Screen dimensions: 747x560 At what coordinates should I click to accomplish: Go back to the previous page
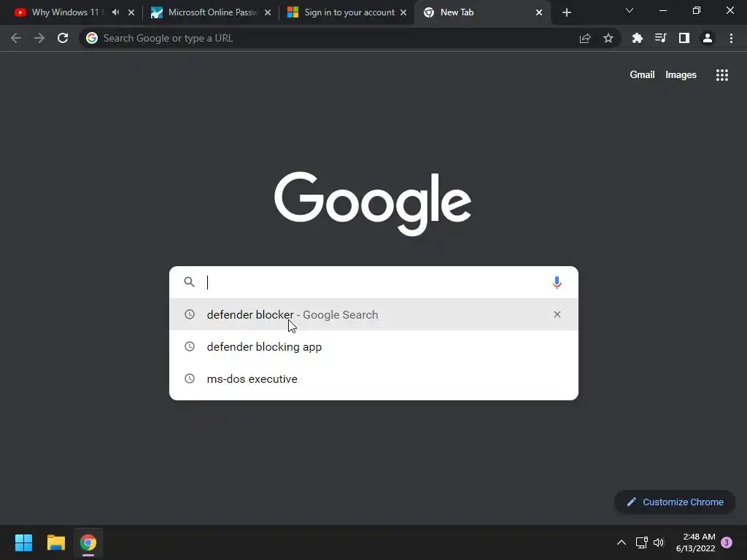(x=16, y=38)
